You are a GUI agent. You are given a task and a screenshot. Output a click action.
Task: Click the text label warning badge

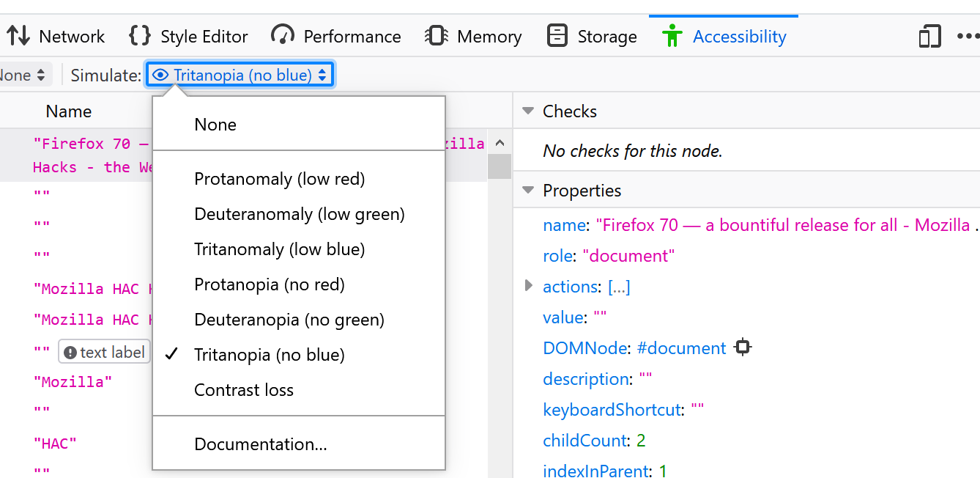(105, 353)
